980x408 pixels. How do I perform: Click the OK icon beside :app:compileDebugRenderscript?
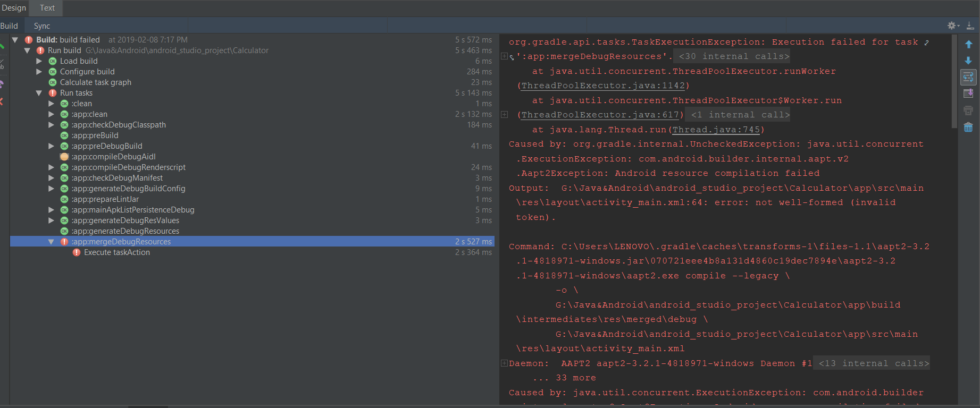click(x=64, y=167)
